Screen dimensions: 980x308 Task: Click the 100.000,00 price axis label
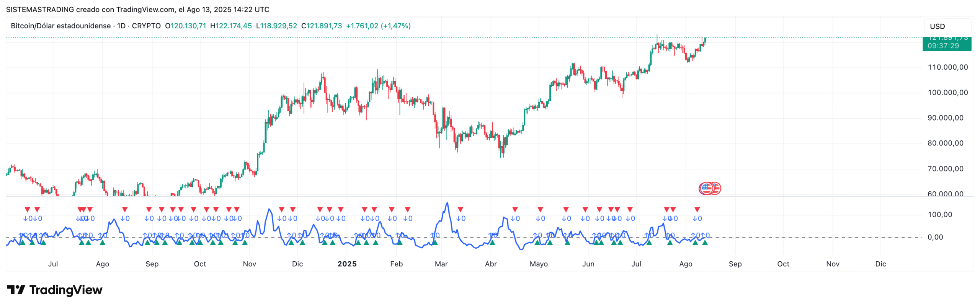click(947, 93)
